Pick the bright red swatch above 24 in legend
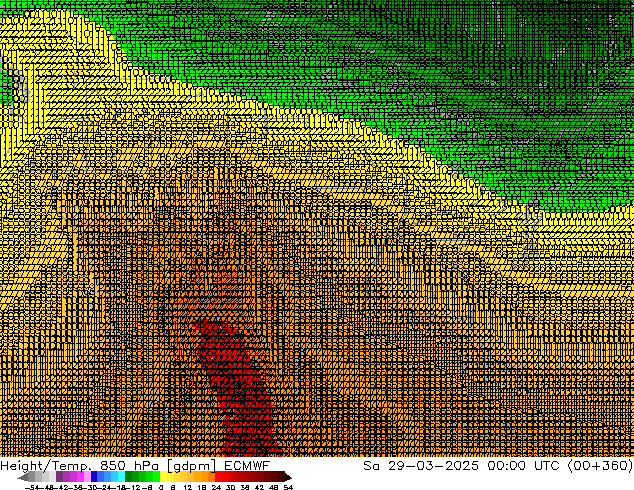 pos(218,476)
